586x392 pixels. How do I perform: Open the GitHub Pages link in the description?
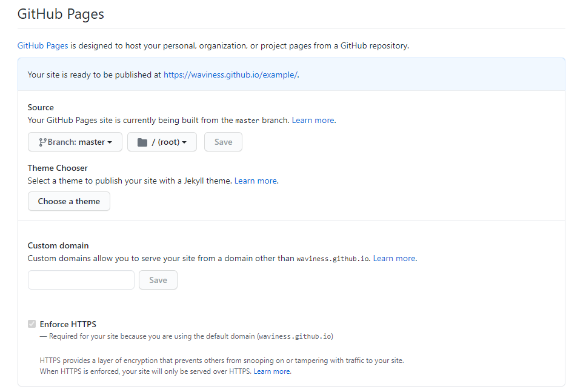[x=42, y=45]
